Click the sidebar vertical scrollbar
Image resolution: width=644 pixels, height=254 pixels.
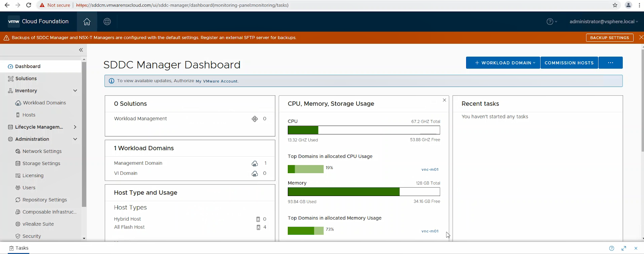[84, 134]
